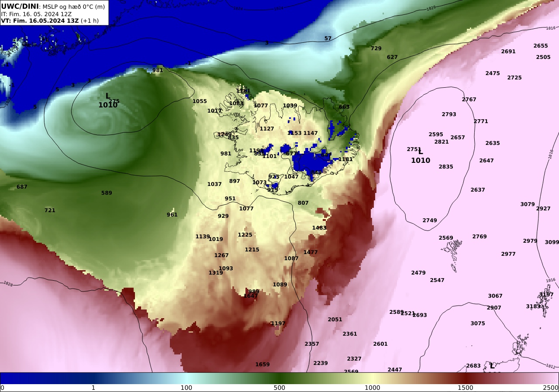Click the freezing level value '2447'
The width and height of the screenshot is (559, 392).
(x=395, y=370)
